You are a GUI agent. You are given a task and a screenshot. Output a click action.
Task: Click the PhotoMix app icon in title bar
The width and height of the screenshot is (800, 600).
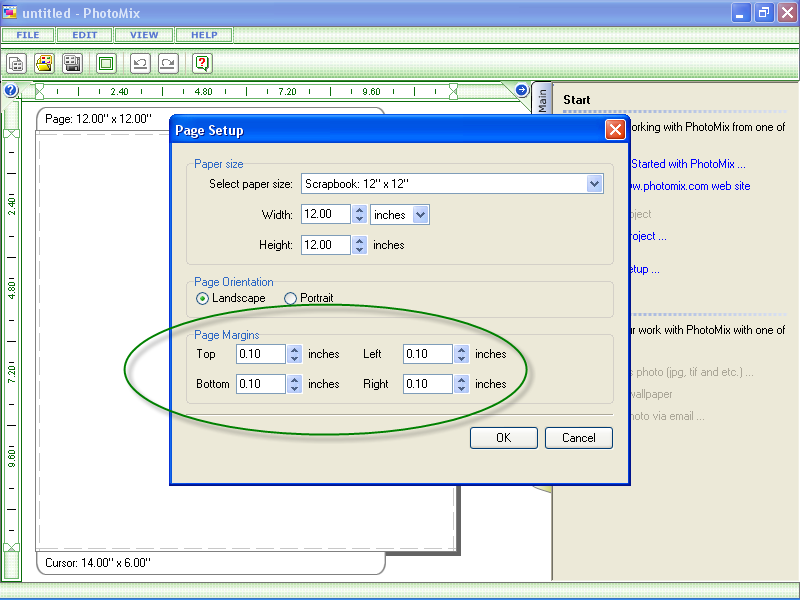click(10, 12)
